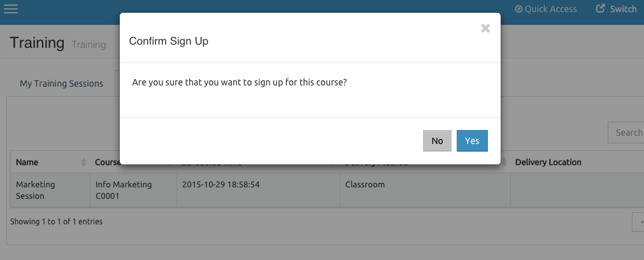Screen dimensions: 644x260
Task: Click the Search input field
Action: tap(626, 133)
